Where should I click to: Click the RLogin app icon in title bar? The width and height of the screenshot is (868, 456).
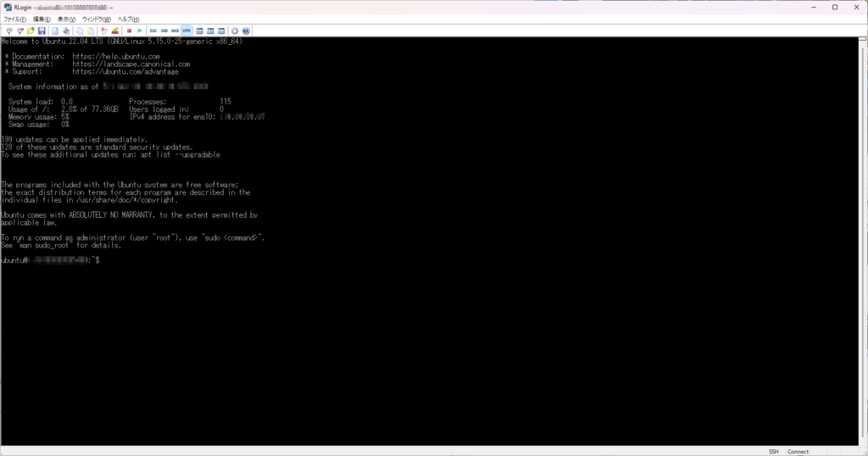pos(8,7)
